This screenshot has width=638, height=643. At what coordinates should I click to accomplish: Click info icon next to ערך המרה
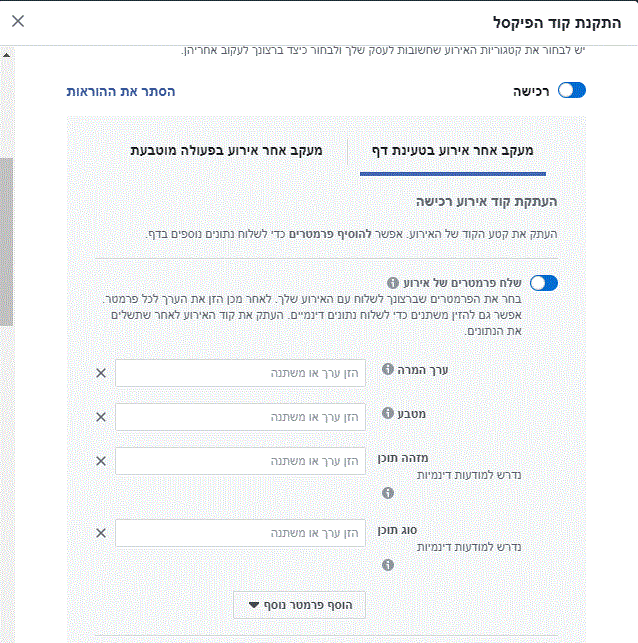(388, 369)
